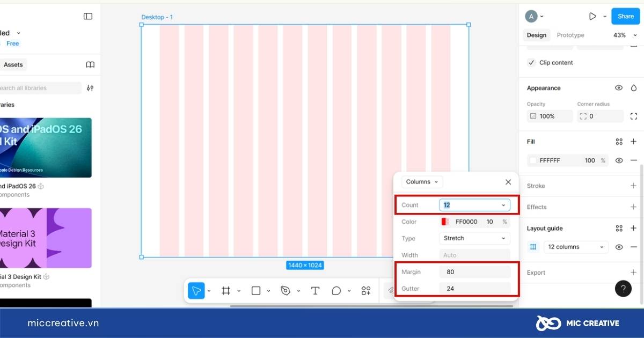644x338 pixels.
Task: Open the Columns type dropdown
Action: click(422, 182)
